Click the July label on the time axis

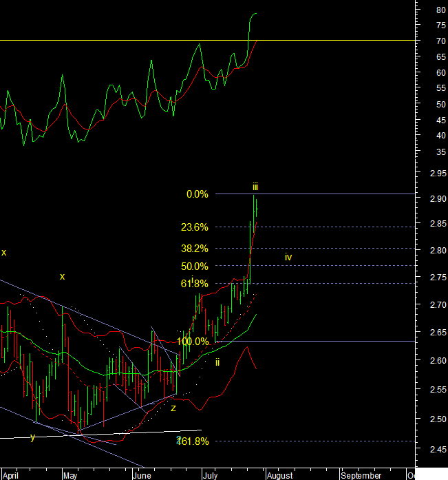coord(211,476)
